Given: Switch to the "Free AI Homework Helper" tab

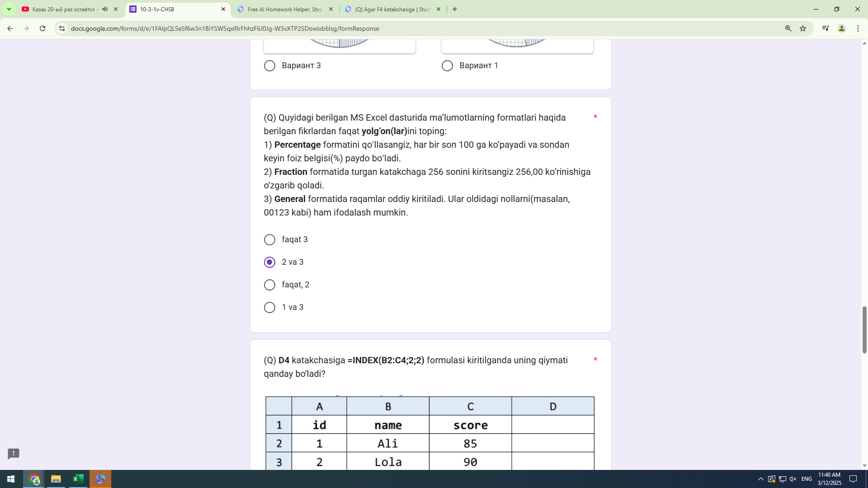Looking at the screenshot, I should (280, 9).
